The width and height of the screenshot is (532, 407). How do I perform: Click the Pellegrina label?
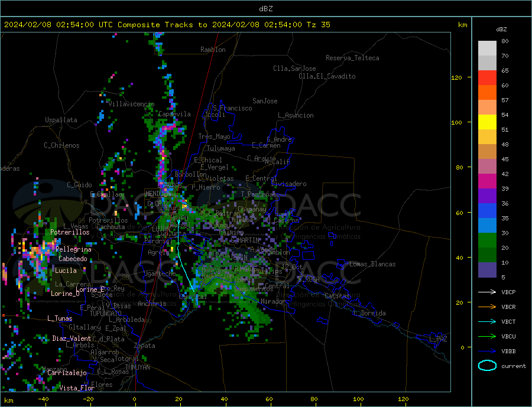coord(74,250)
